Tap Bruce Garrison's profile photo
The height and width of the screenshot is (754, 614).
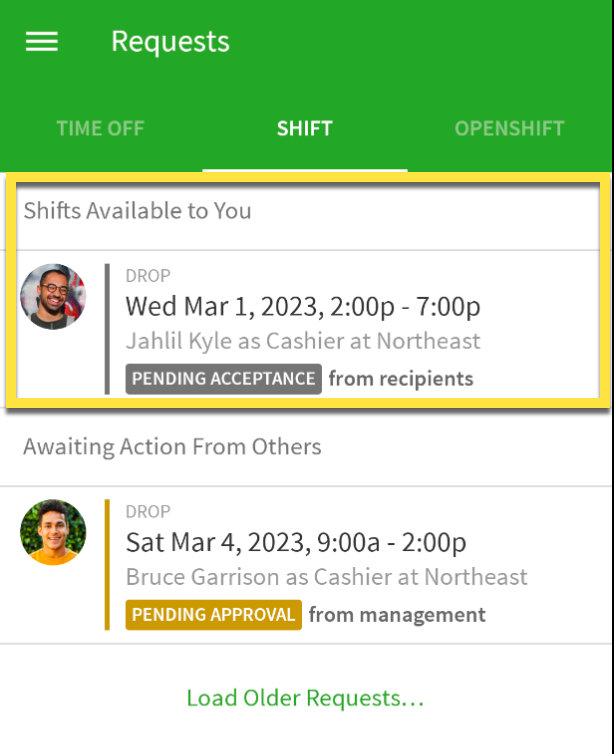pyautogui.click(x=53, y=532)
